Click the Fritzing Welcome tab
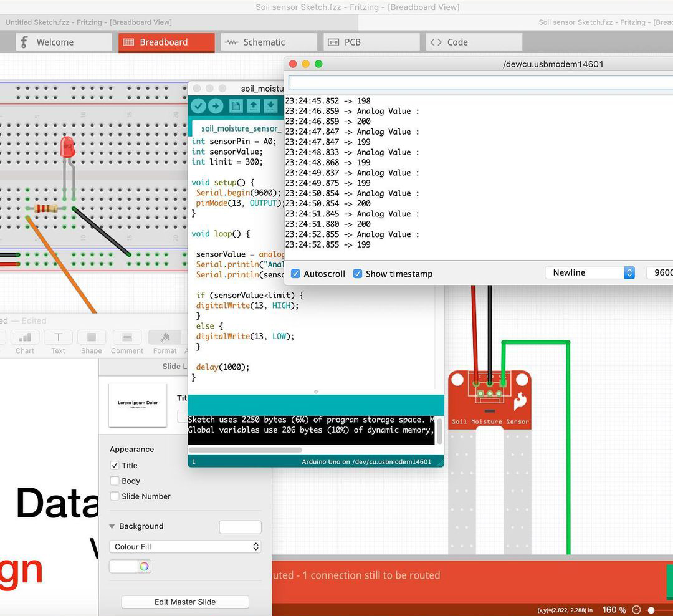 (64, 42)
